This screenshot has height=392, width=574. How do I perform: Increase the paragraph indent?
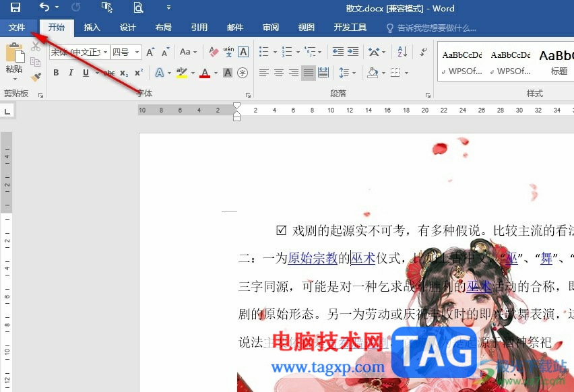353,52
